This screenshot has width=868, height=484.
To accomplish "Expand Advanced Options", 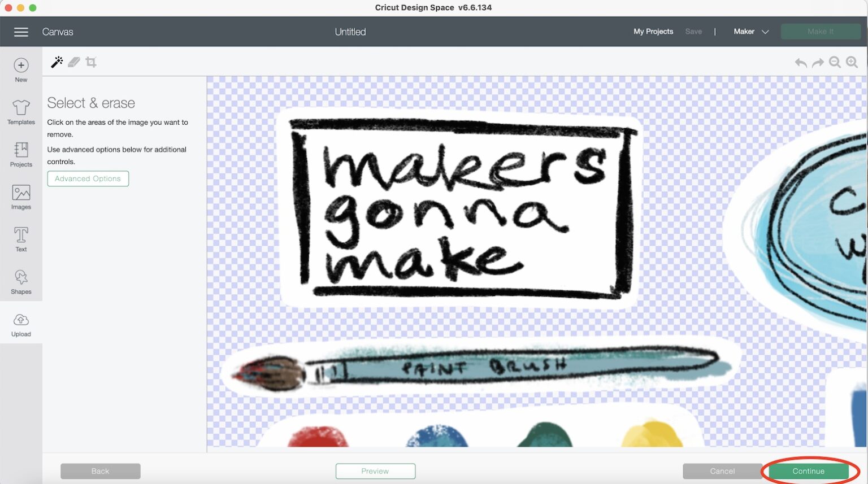I will pyautogui.click(x=88, y=178).
